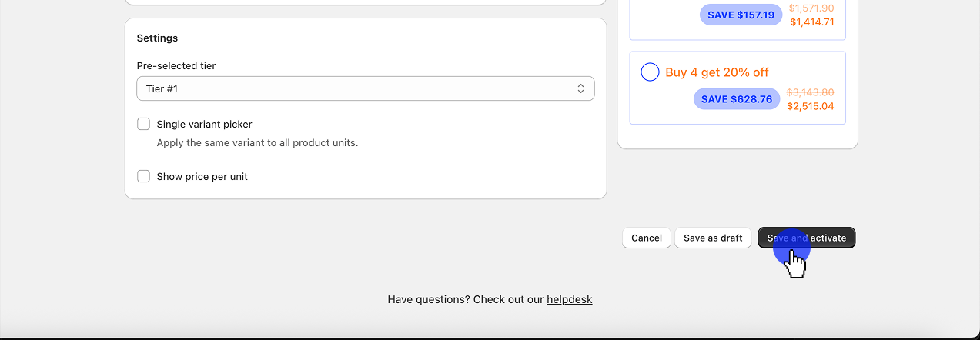The height and width of the screenshot is (340, 980).
Task: Click the Show price per unit label
Action: pyautogui.click(x=202, y=176)
